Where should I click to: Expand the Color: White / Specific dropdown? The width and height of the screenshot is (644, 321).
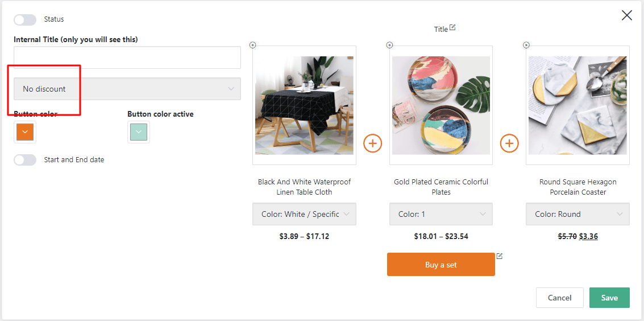tap(304, 214)
